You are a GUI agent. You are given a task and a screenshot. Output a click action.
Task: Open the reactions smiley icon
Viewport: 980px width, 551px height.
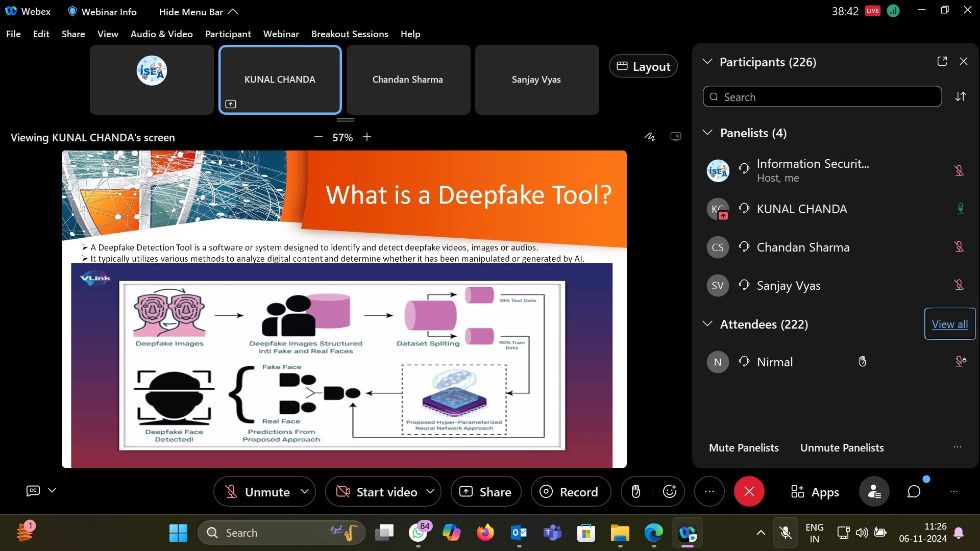(669, 491)
